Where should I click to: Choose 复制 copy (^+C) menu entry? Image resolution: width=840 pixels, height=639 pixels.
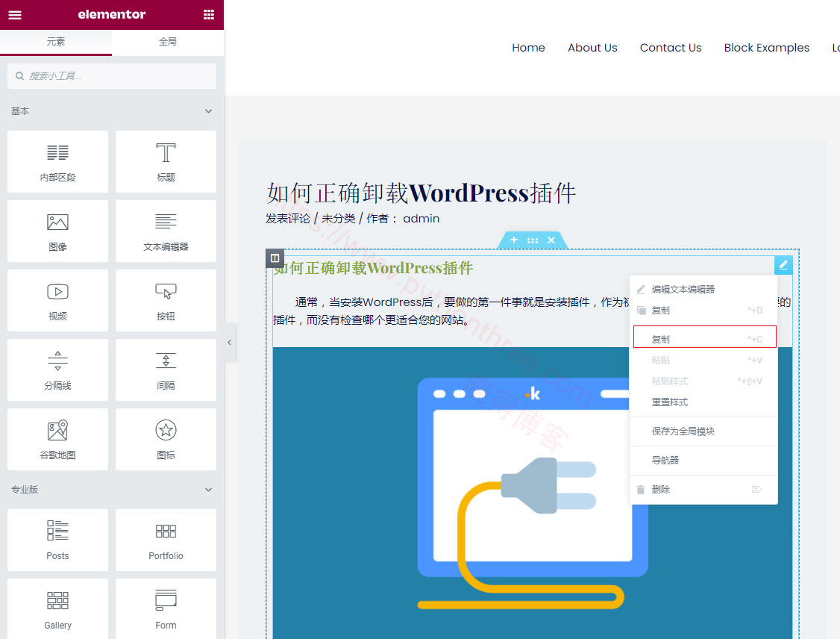[x=704, y=337]
